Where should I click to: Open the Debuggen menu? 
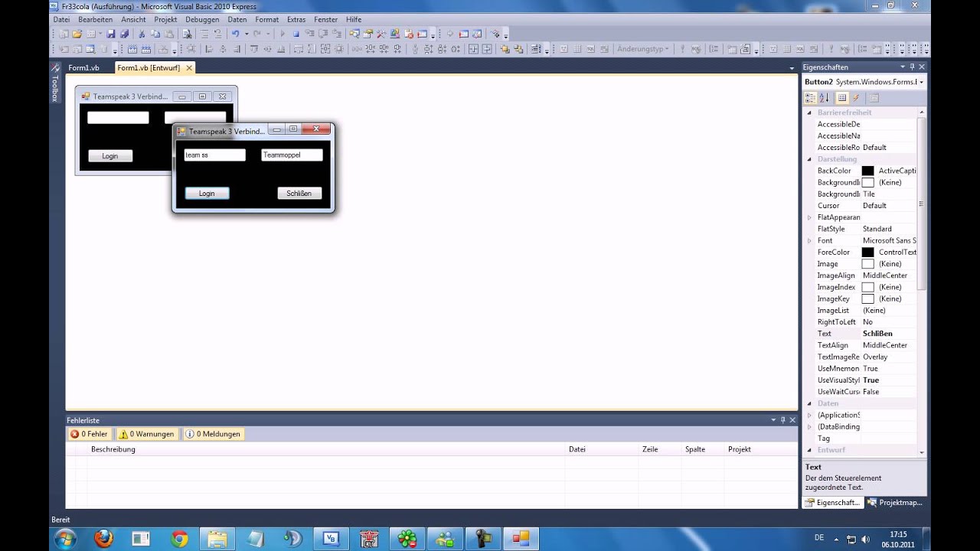click(202, 19)
